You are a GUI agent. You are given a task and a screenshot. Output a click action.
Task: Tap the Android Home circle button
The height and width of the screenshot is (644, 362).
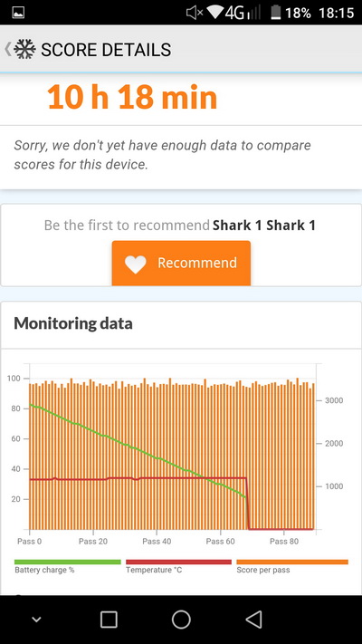click(181, 619)
